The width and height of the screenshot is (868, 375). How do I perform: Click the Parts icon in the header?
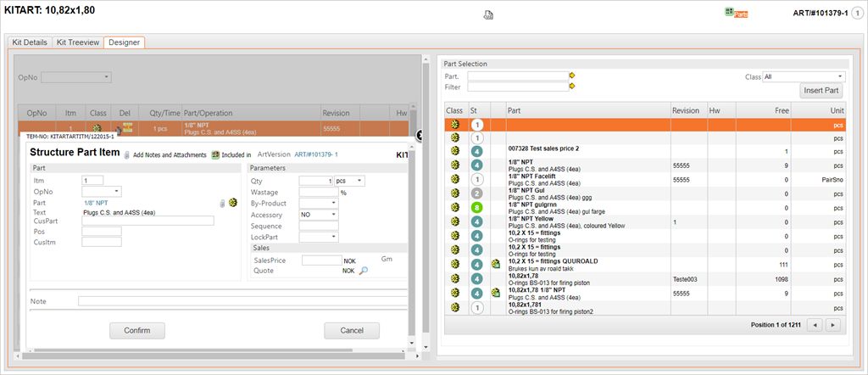tap(736, 14)
